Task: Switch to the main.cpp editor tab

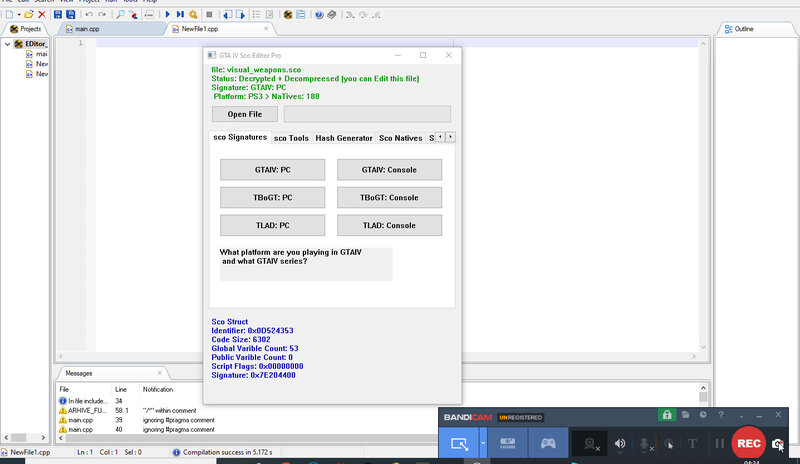Action: (87, 29)
